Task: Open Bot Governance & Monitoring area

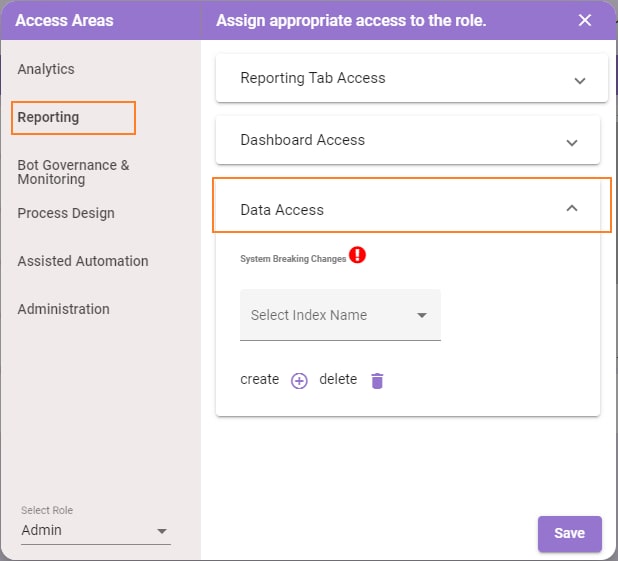Action: tap(73, 172)
